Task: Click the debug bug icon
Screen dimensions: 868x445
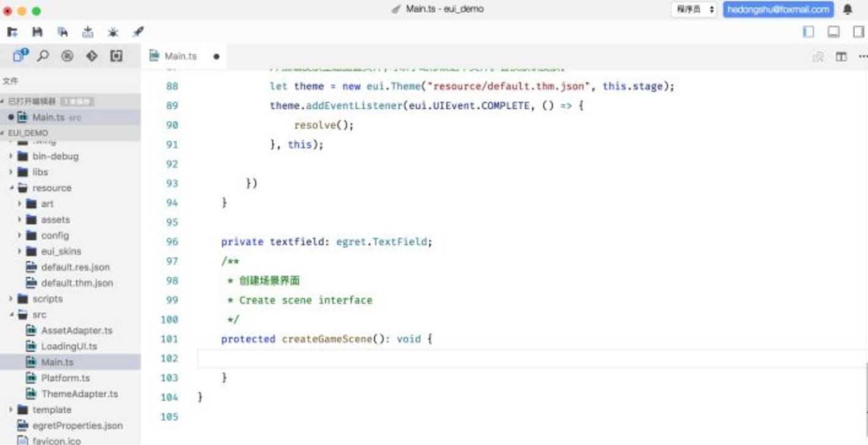Action: pos(113,32)
